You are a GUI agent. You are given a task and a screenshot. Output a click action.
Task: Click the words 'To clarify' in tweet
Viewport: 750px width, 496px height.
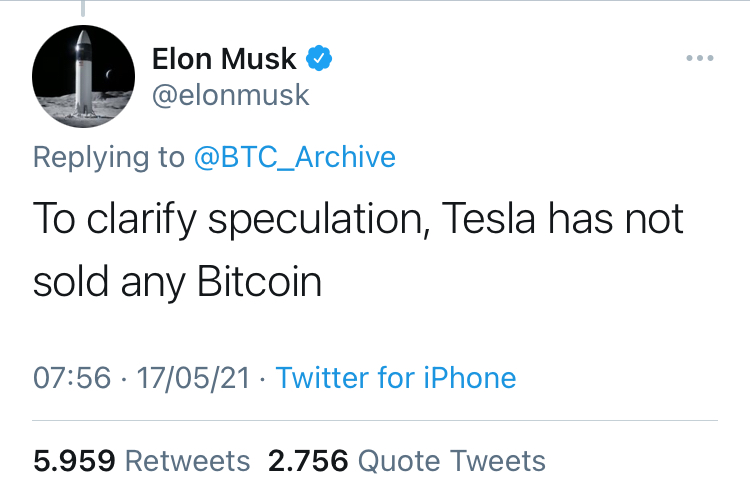[x=115, y=220]
